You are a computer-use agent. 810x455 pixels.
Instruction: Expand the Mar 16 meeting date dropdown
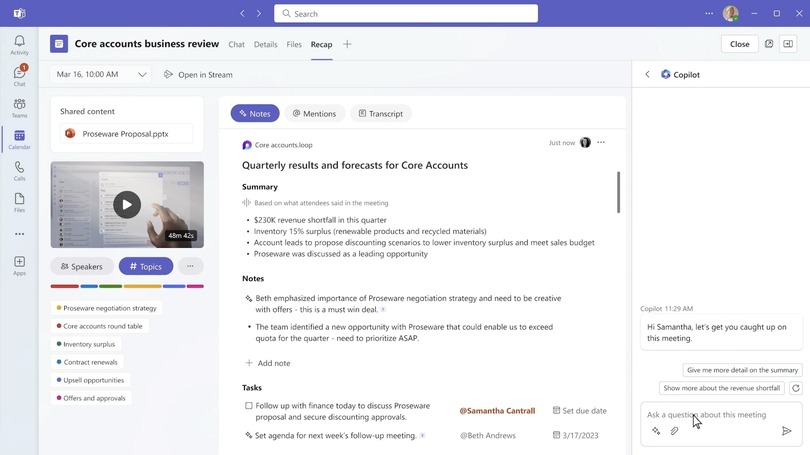tap(142, 75)
